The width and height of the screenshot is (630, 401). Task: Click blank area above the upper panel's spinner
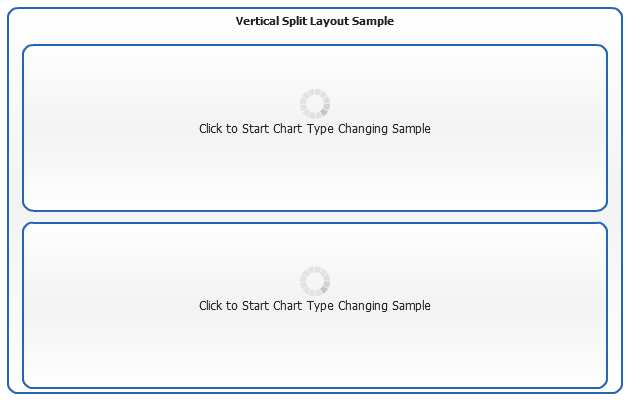(x=314, y=65)
